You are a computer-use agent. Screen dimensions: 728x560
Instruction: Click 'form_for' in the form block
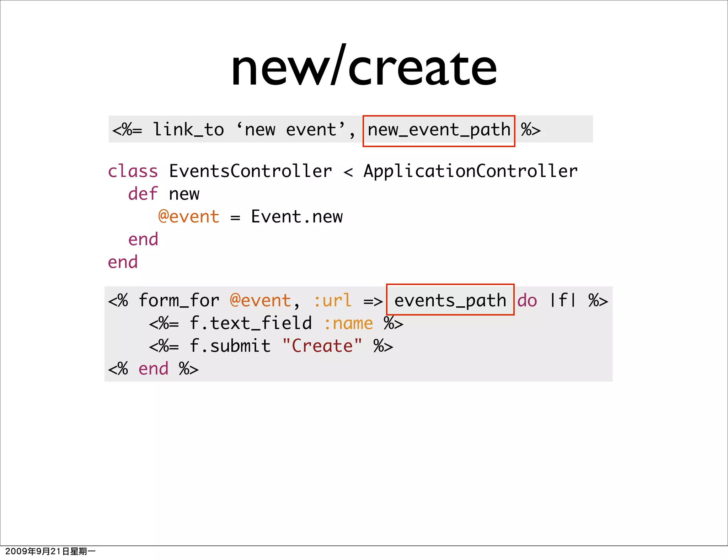179,301
